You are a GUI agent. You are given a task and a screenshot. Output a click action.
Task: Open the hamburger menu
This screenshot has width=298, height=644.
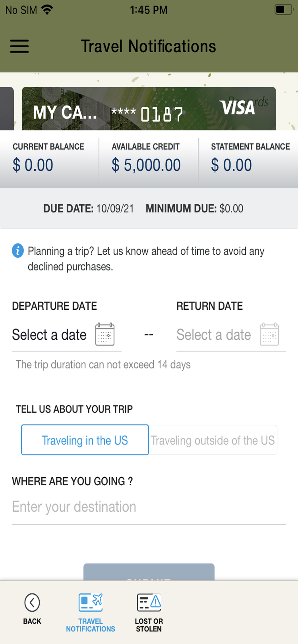tap(19, 46)
